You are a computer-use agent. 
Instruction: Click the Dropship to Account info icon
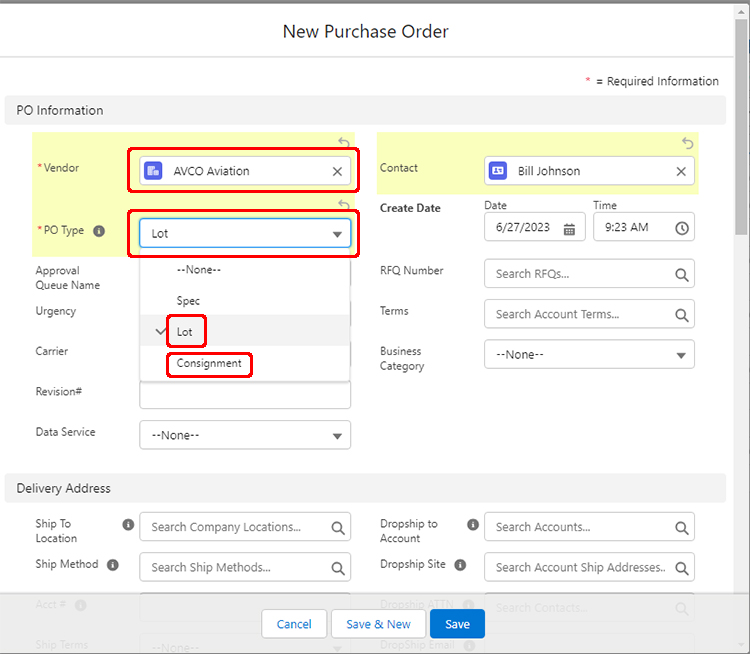point(473,525)
